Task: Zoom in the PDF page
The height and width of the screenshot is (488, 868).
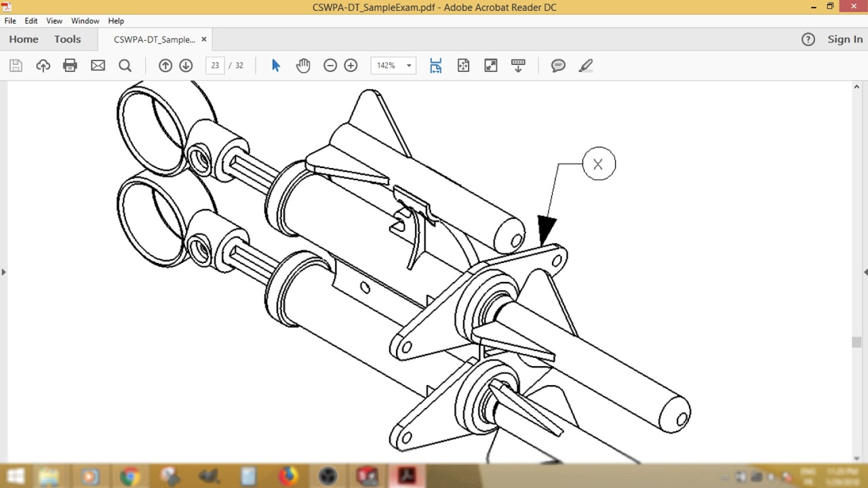Action: (351, 65)
